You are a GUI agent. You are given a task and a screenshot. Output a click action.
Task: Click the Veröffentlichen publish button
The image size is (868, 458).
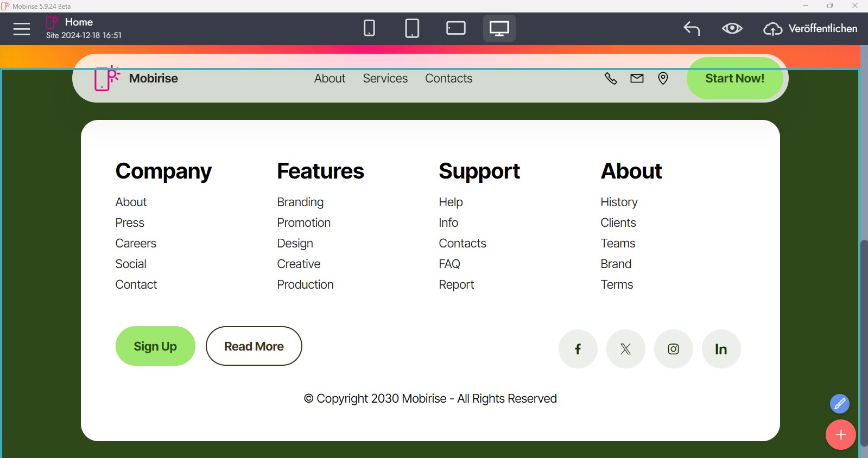[810, 28]
